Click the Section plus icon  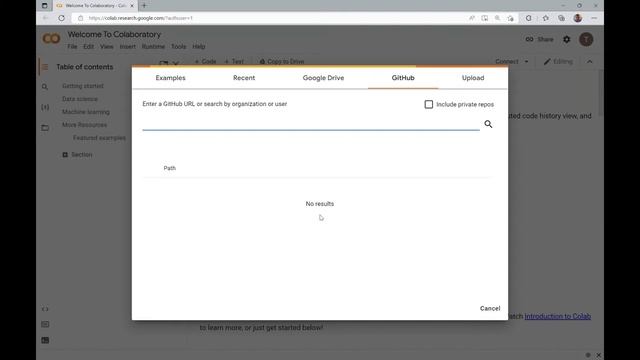tap(65, 155)
